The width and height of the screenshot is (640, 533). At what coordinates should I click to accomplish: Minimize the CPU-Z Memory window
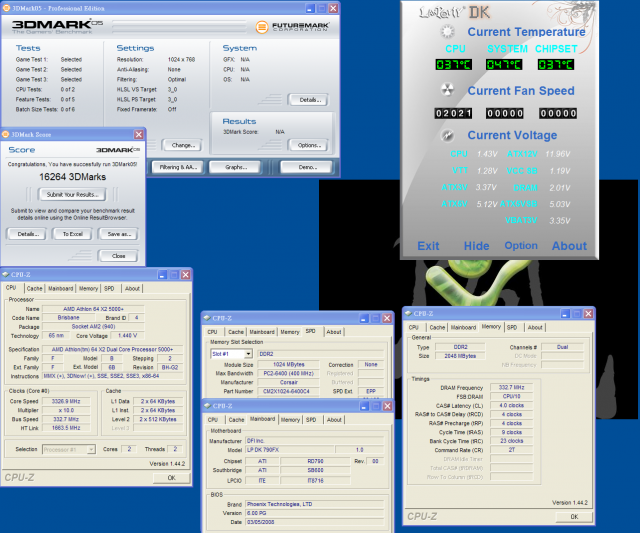pos(565,313)
